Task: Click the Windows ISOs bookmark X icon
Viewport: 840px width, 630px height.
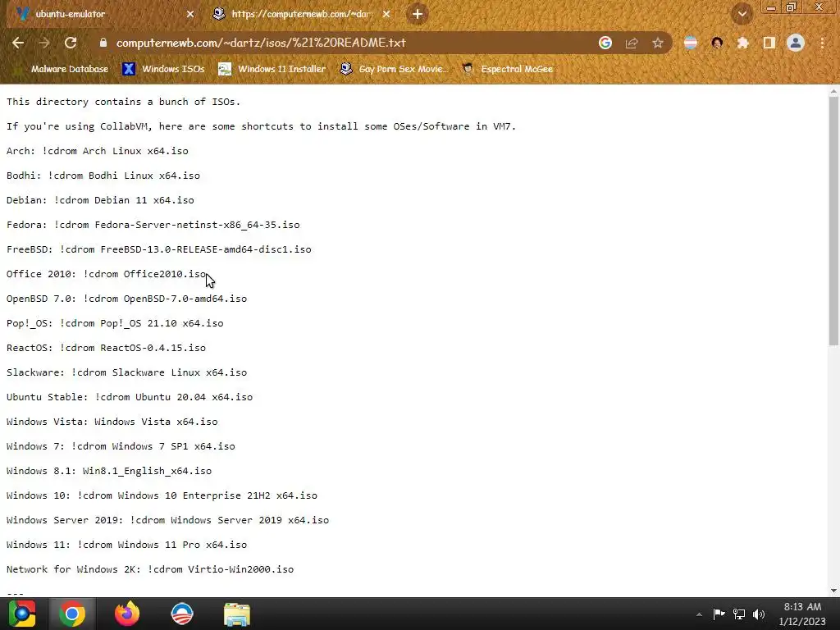Action: [x=129, y=69]
